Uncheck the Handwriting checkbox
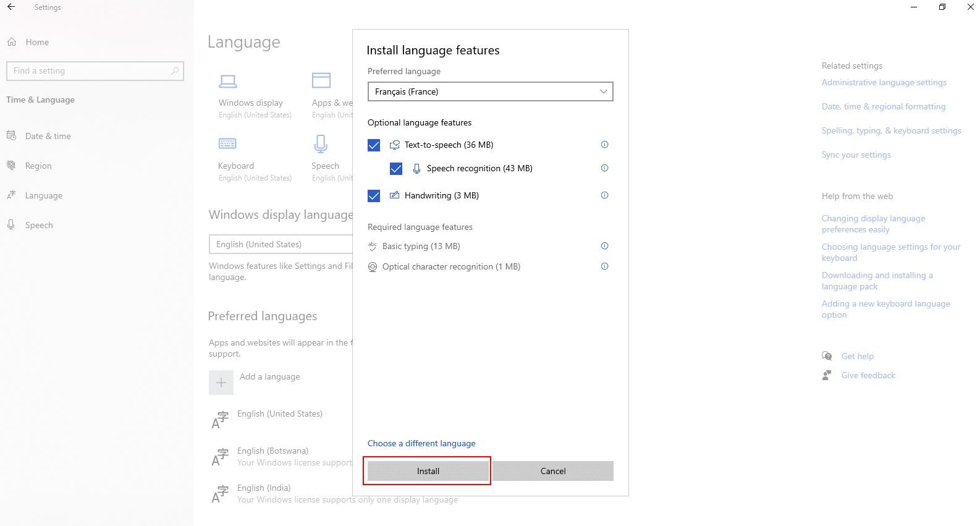This screenshot has height=526, width=980. [x=374, y=196]
